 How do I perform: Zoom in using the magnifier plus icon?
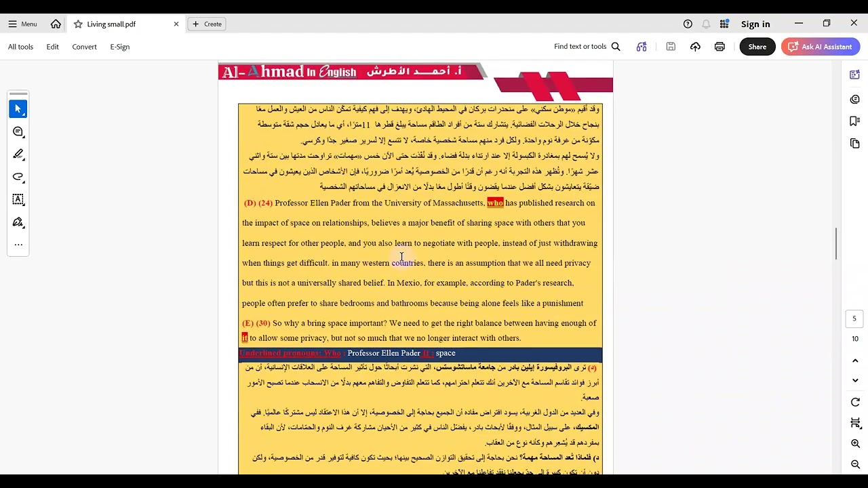[x=855, y=443]
